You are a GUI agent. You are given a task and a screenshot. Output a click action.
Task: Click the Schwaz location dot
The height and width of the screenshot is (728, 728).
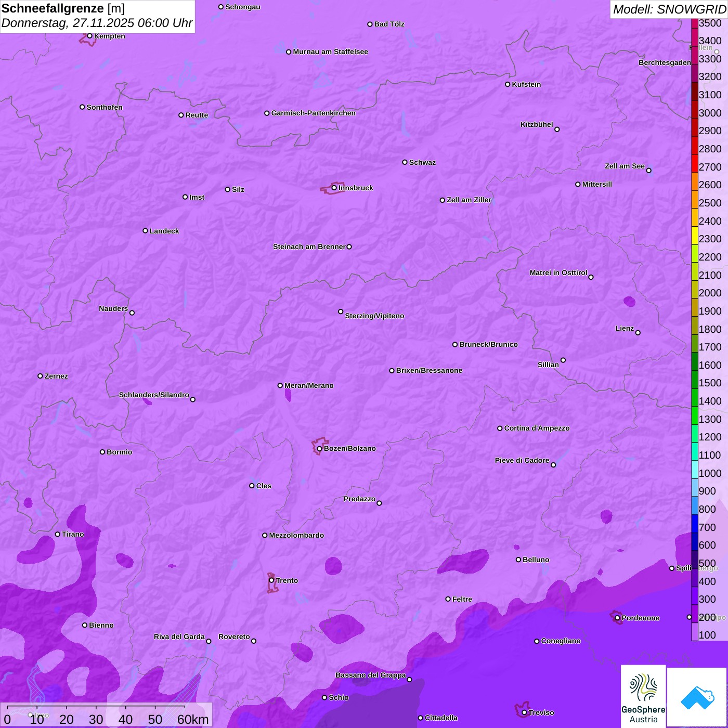(x=405, y=162)
